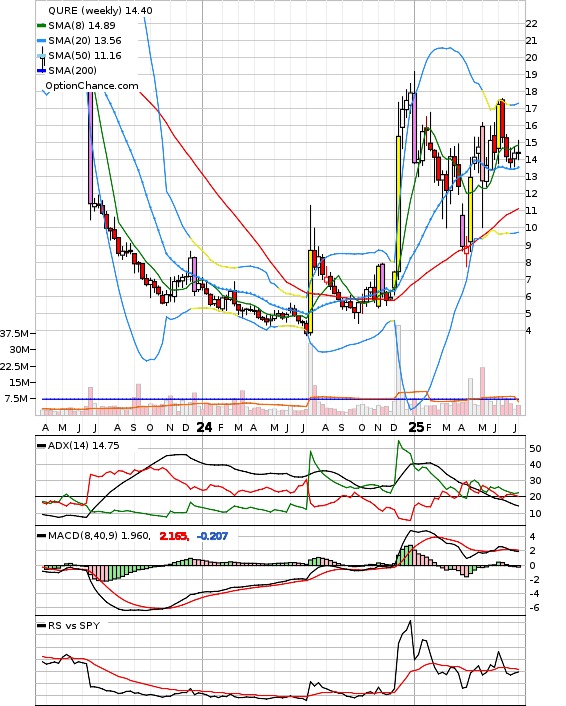566x706 pixels.
Task: Click the blue MACD value -0.207
Action: coord(212,536)
